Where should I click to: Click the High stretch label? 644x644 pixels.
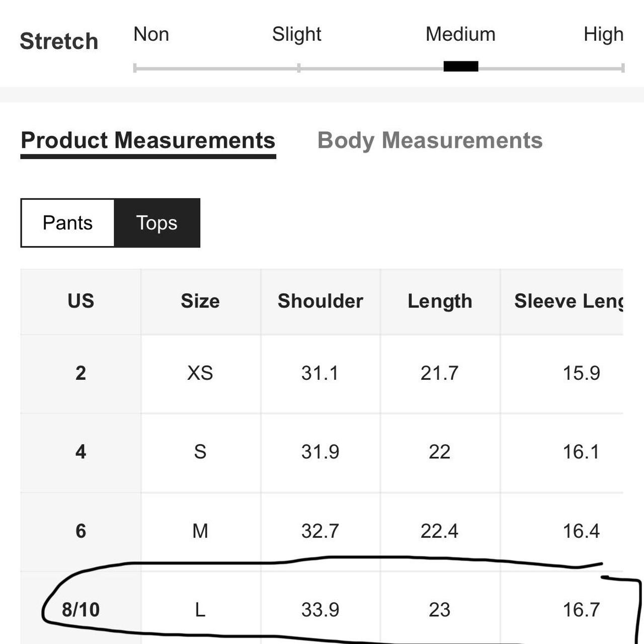603,34
